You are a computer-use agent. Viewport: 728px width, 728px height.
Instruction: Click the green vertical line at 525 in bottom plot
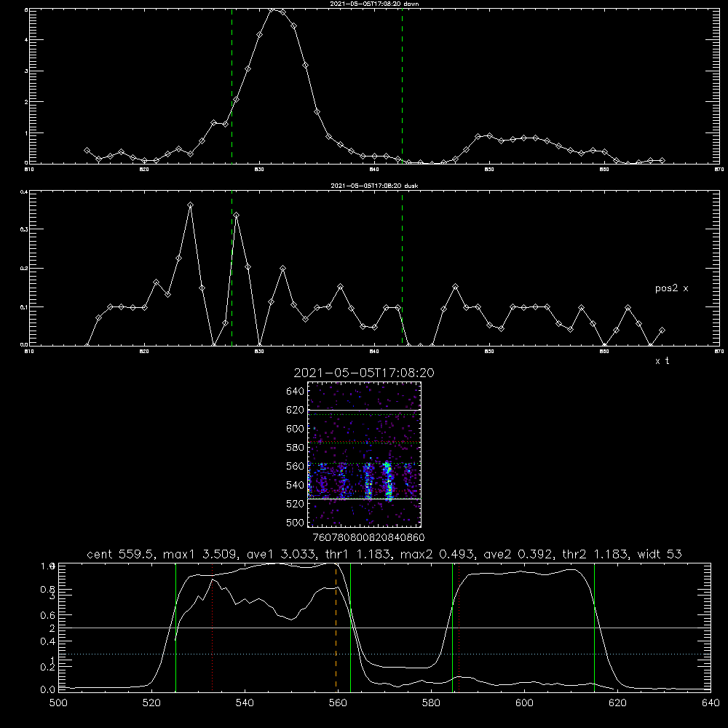coord(175,628)
